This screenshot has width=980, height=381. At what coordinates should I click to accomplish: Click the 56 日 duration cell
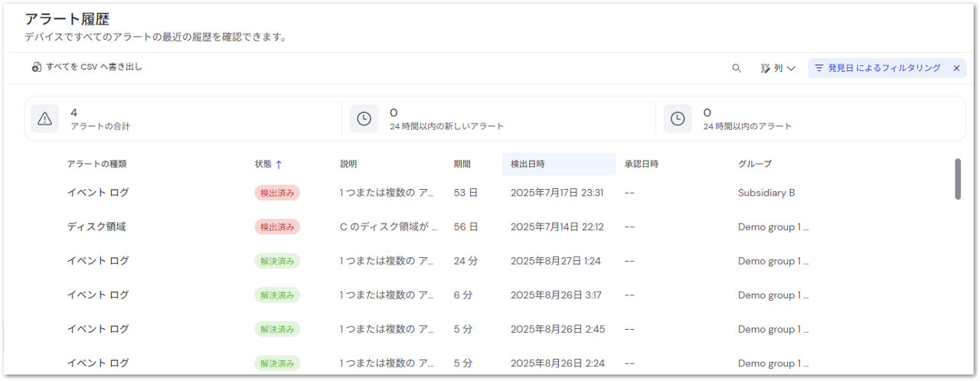point(465,227)
